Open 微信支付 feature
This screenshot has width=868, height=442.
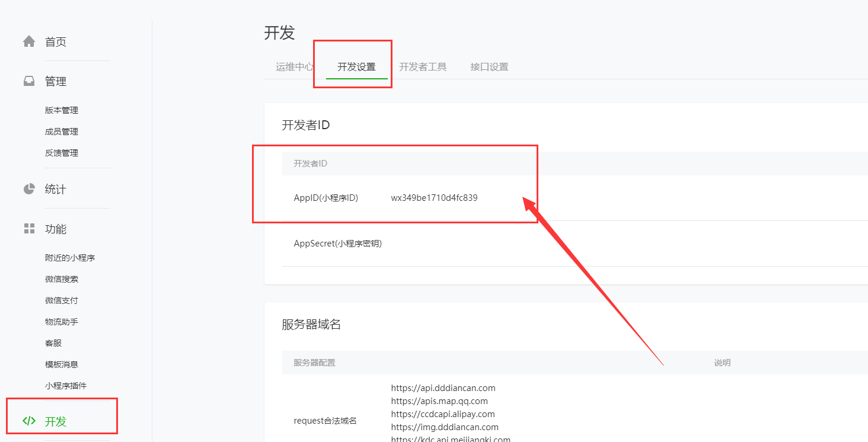click(62, 300)
